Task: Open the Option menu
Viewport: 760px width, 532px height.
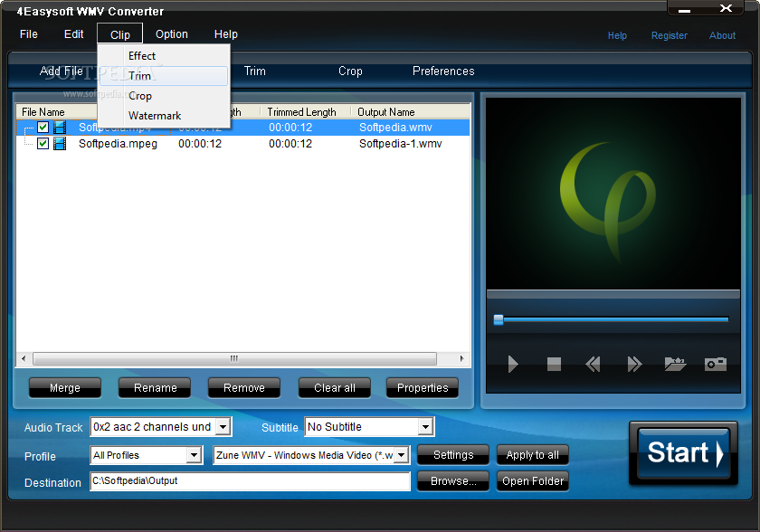Action: click(172, 34)
